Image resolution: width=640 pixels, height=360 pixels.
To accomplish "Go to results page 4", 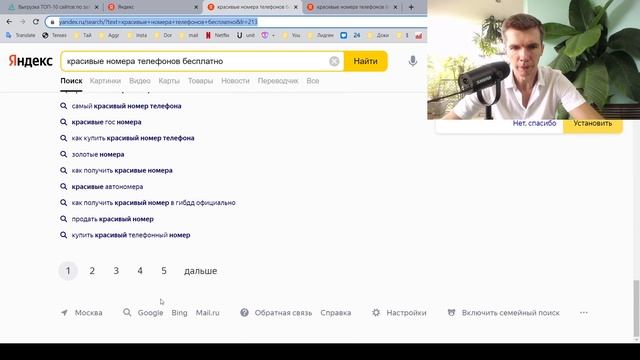I will 140,271.
